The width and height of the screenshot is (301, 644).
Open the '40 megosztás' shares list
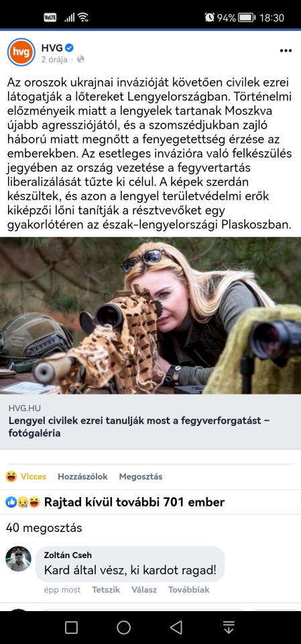coord(44,528)
